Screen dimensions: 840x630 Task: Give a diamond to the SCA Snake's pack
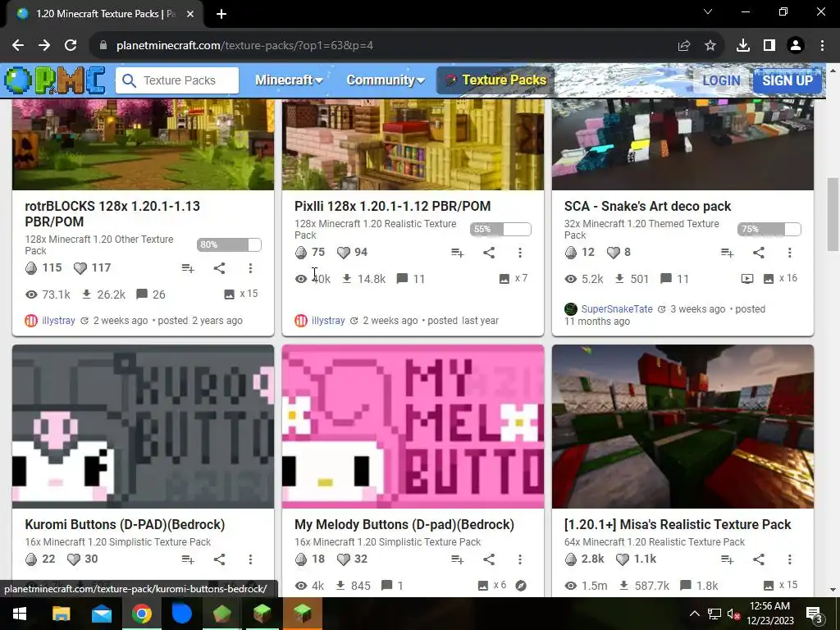coord(571,253)
